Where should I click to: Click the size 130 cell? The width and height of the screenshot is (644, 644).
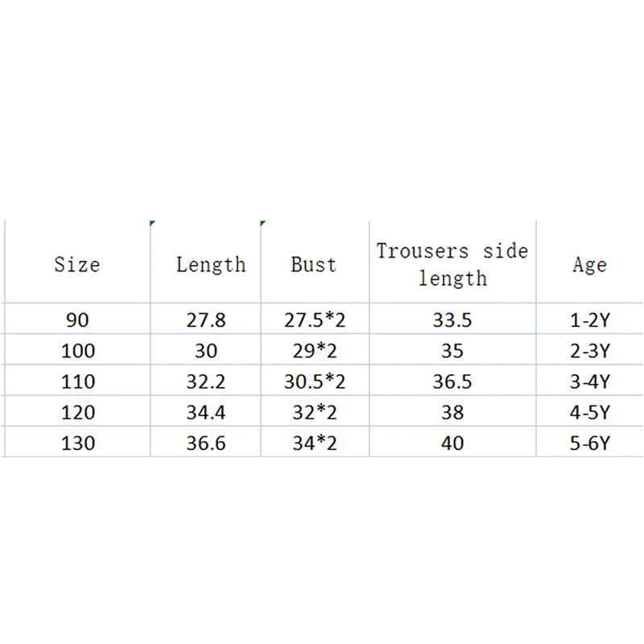click(x=77, y=443)
